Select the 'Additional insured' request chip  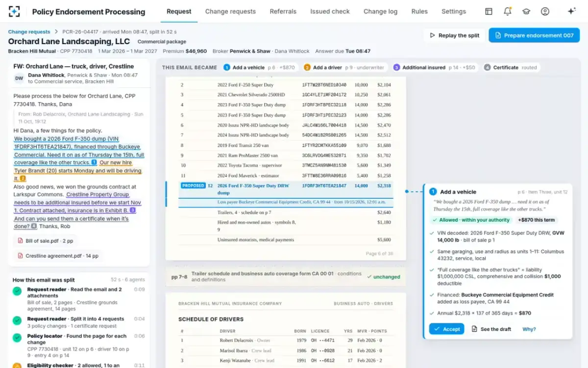click(x=435, y=68)
